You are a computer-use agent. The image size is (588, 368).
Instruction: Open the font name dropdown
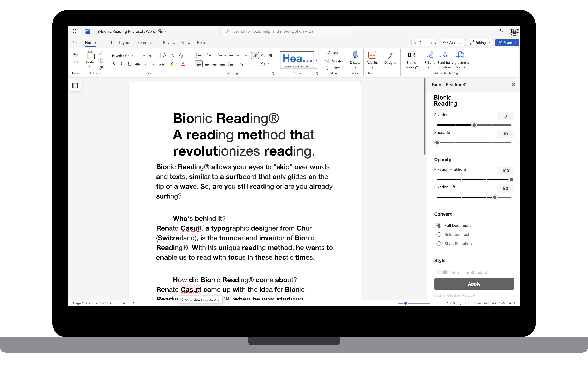pyautogui.click(x=144, y=56)
